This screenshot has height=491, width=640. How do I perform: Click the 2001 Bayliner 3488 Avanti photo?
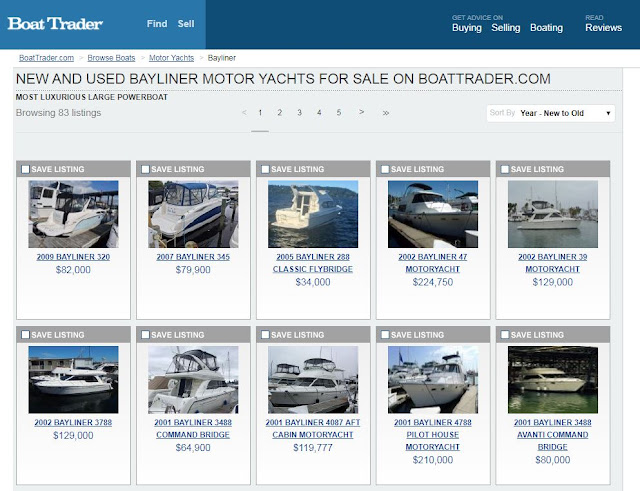(553, 380)
